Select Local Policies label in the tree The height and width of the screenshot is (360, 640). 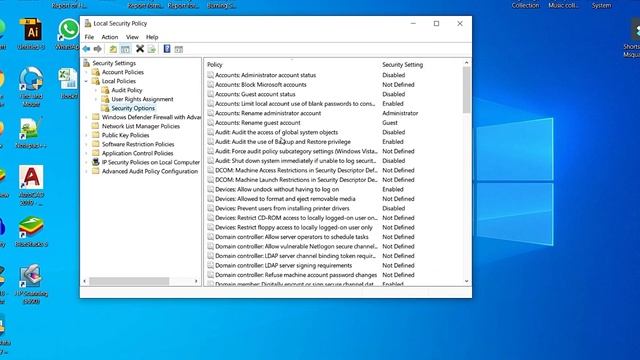(x=118, y=81)
